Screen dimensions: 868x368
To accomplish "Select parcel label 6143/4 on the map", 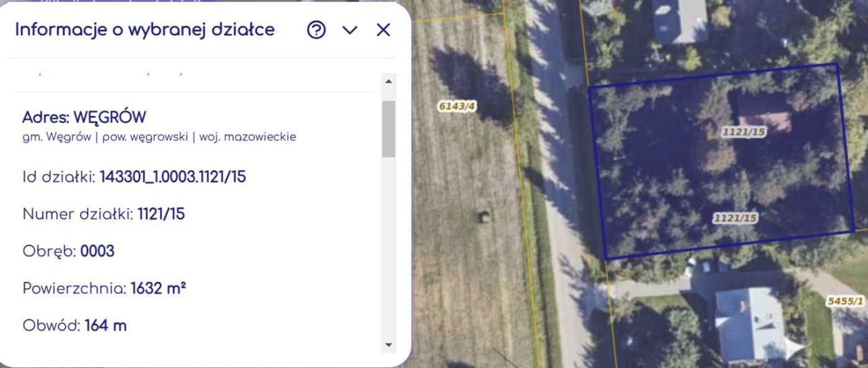I will [457, 106].
